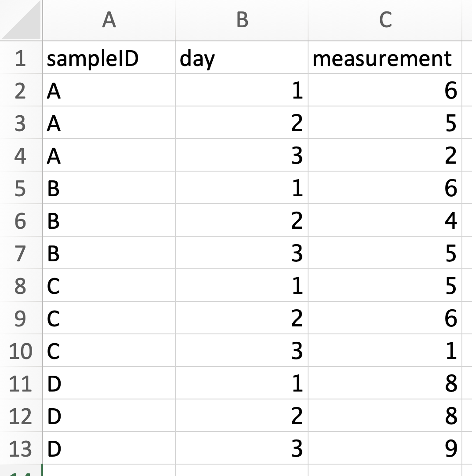Select row 5 header

pyautogui.click(x=21, y=189)
